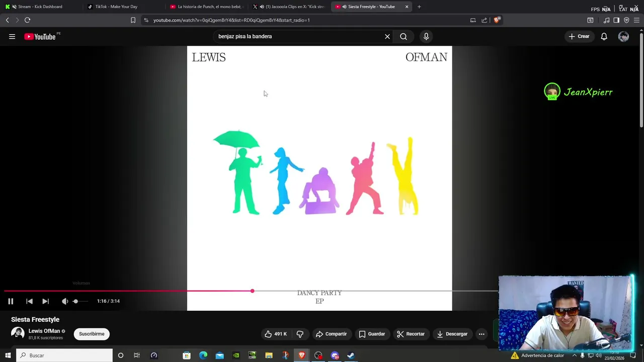Image resolution: width=644 pixels, height=362 pixels.
Task: Open the tab search toolbar icon
Action: pyautogui.click(x=590, y=20)
